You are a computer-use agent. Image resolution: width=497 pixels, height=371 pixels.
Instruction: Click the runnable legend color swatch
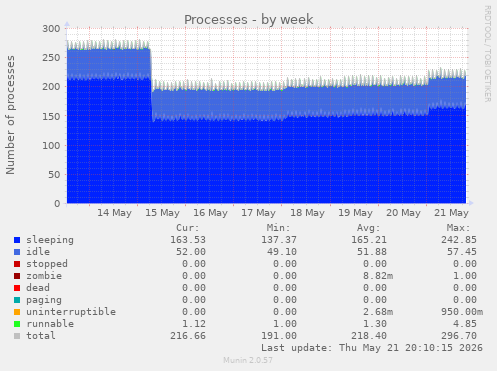(x=17, y=324)
